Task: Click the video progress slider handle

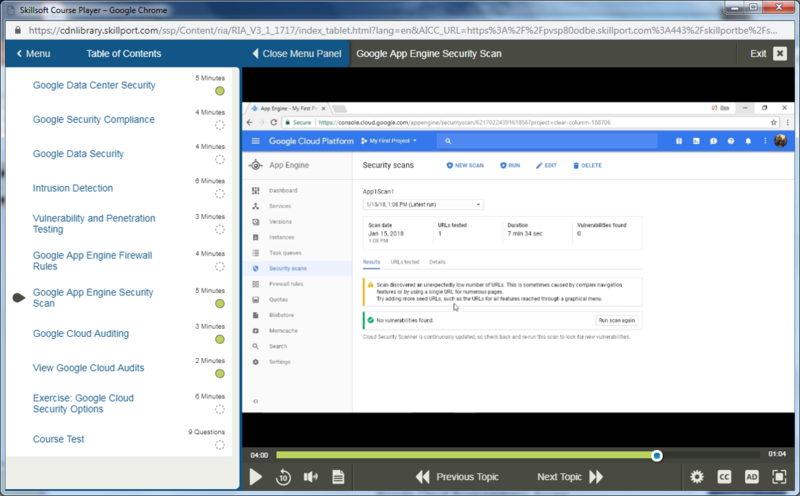Action: pyautogui.click(x=657, y=456)
